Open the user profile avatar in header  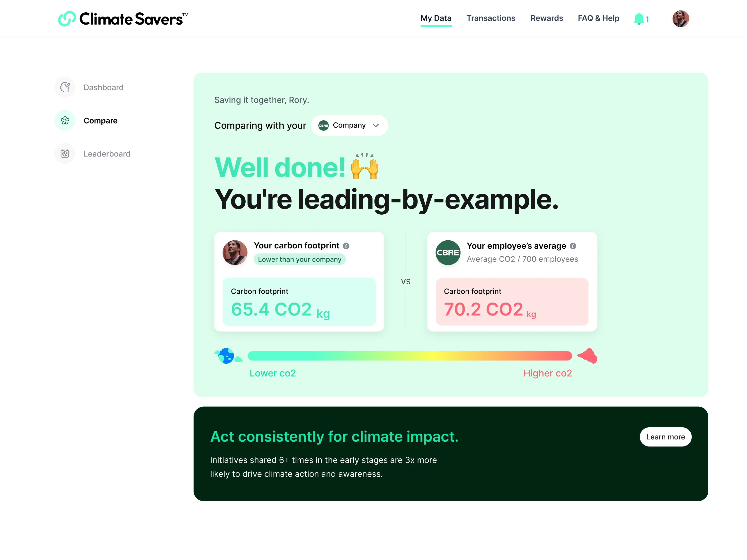tap(680, 18)
